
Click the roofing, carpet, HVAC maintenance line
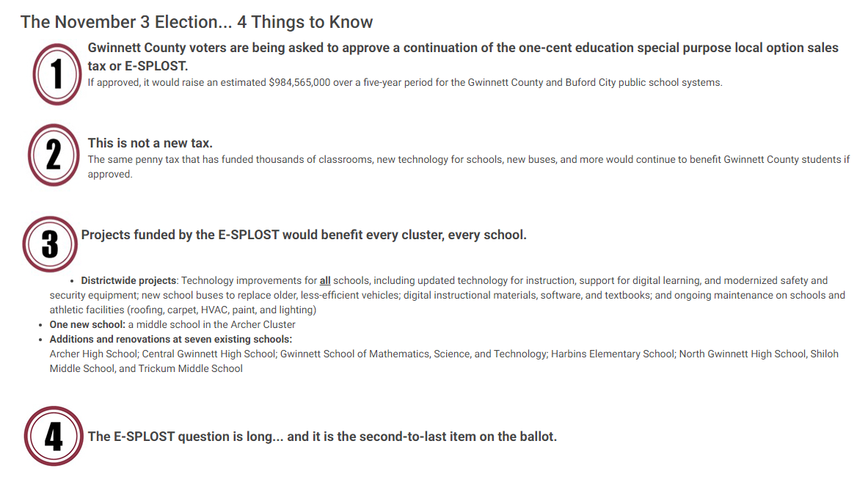(x=183, y=310)
